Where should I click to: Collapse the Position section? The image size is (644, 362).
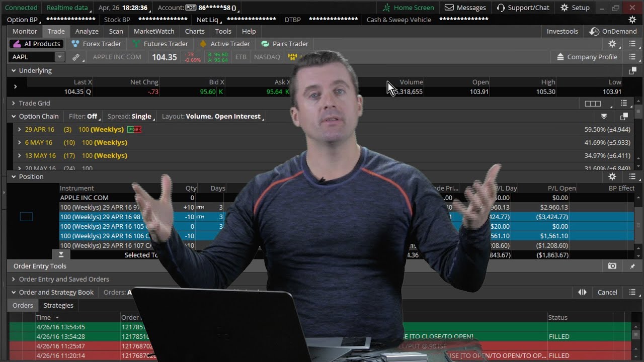pos(14,176)
